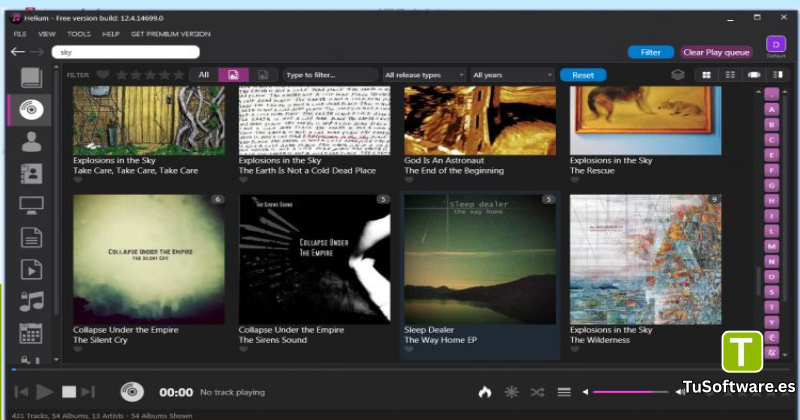Toggle the side details panel view icon
This screenshot has width=800, height=420.
(778, 75)
